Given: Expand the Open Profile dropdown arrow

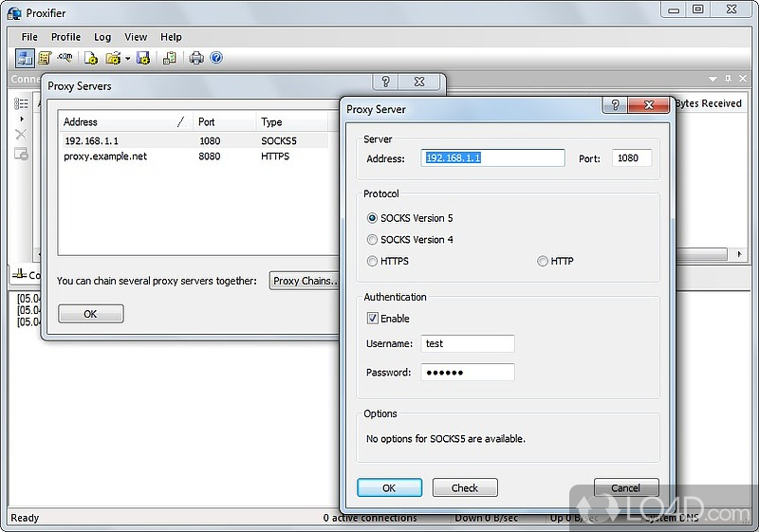Looking at the screenshot, I should (x=127, y=59).
